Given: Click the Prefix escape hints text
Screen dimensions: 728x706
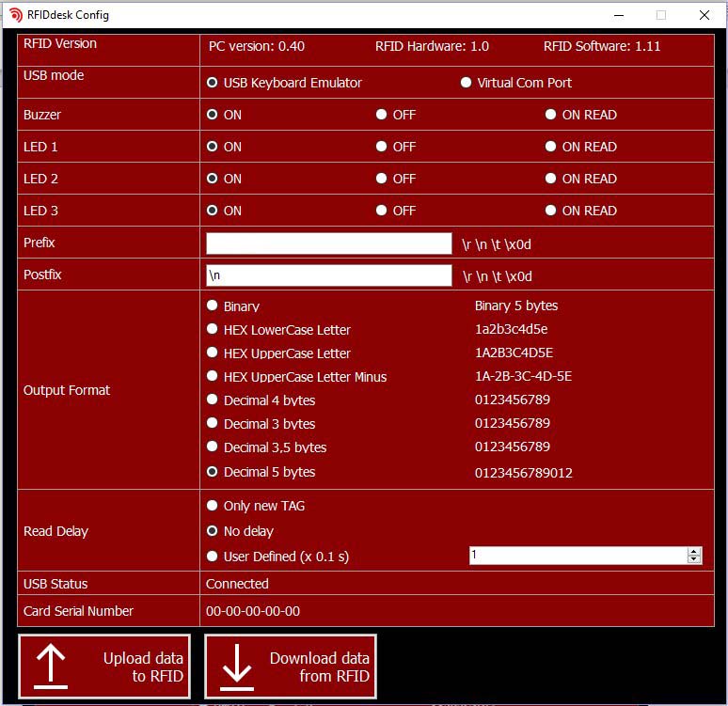Looking at the screenshot, I should [x=497, y=244].
